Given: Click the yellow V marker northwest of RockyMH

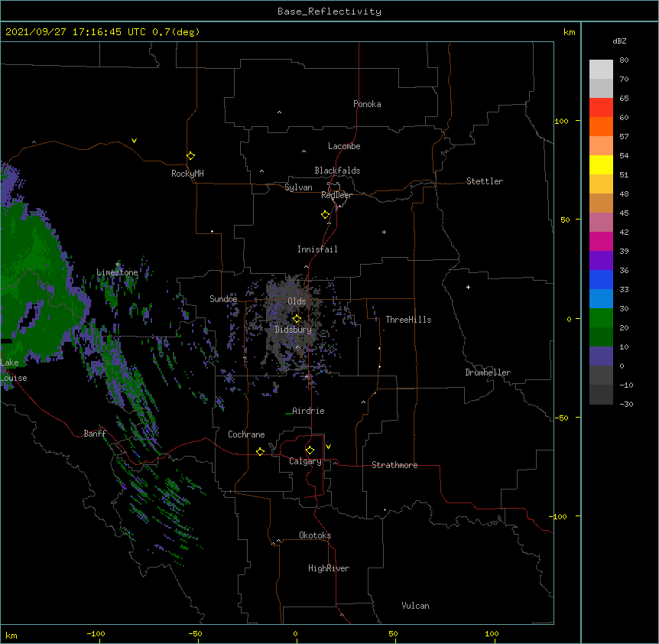Looking at the screenshot, I should [x=134, y=141].
